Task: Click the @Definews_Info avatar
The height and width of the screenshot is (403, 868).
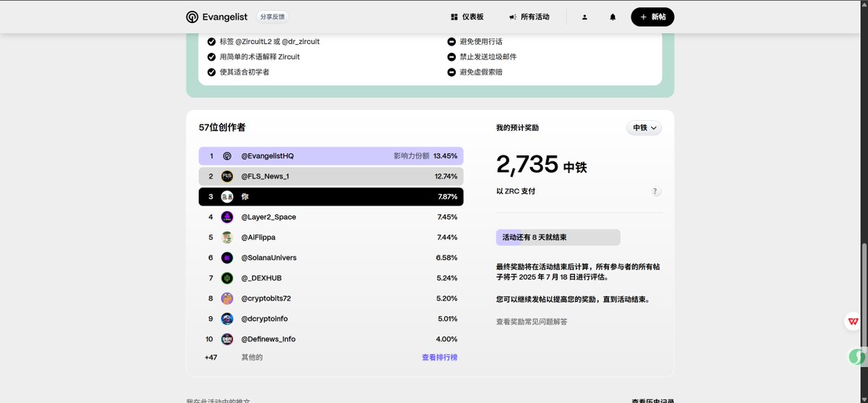Action: coord(227,339)
